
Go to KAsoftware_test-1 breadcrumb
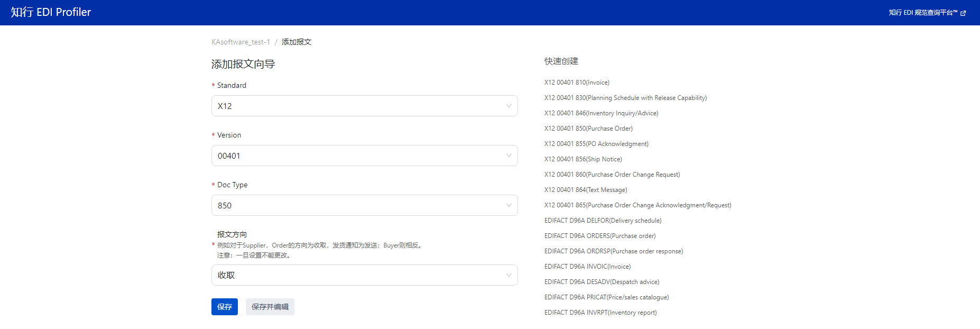(241, 42)
